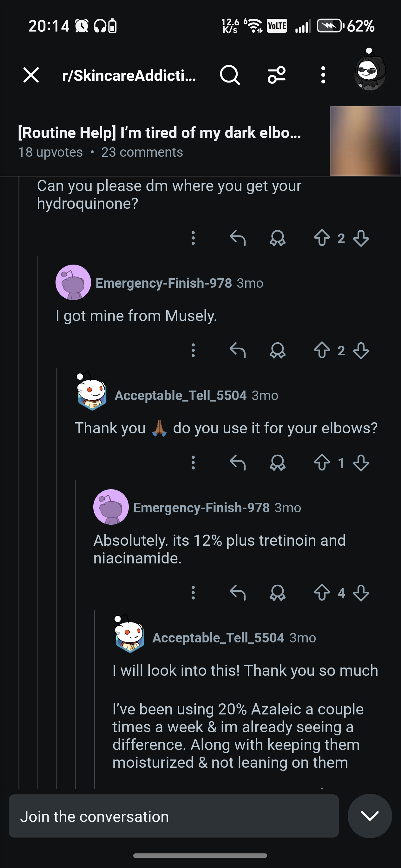Tap the reply arrow on Musely comment
401x868 pixels.
238,350
